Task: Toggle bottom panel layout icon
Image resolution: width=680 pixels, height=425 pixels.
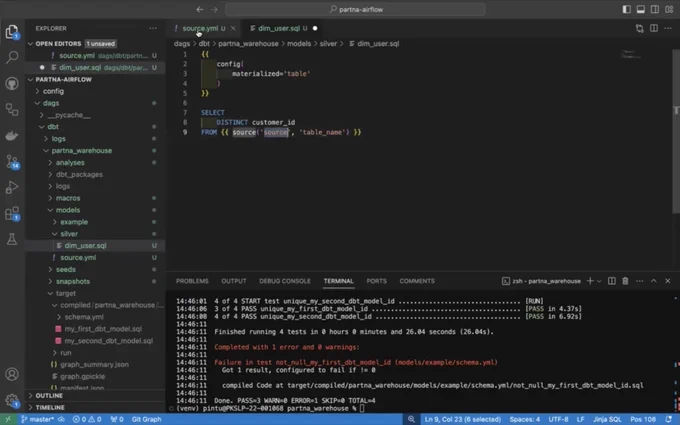Action: [x=641, y=9]
